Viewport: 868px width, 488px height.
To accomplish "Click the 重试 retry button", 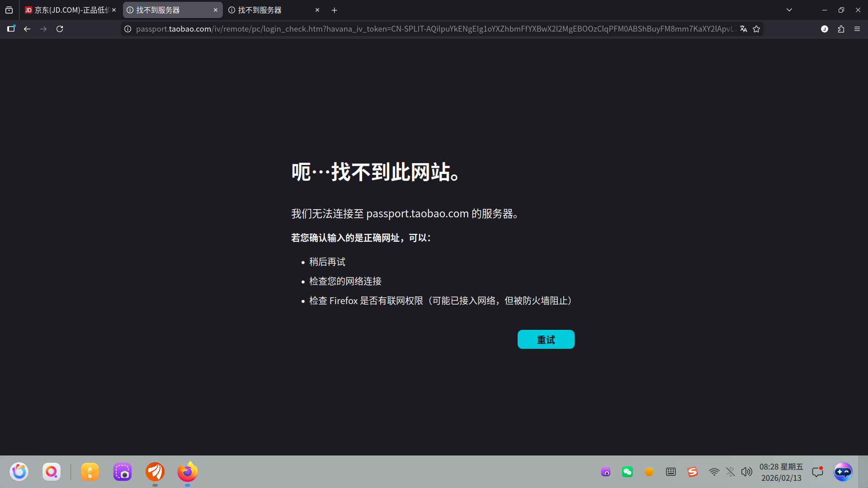I will click(546, 339).
